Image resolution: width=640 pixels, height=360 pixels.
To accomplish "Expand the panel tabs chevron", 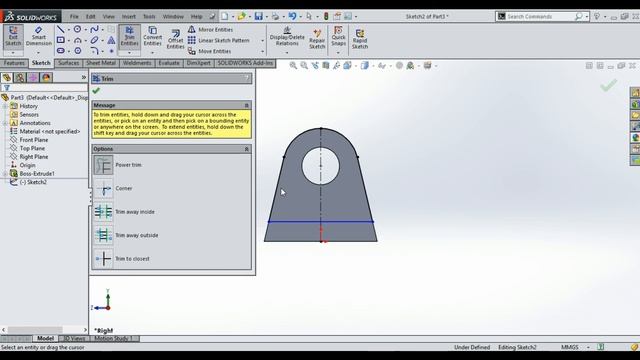I will click(84, 77).
